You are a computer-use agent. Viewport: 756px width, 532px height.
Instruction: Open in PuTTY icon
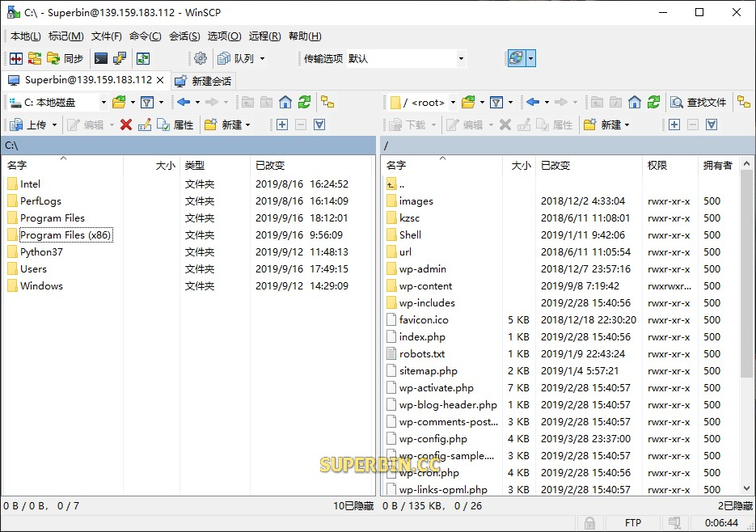click(x=119, y=58)
